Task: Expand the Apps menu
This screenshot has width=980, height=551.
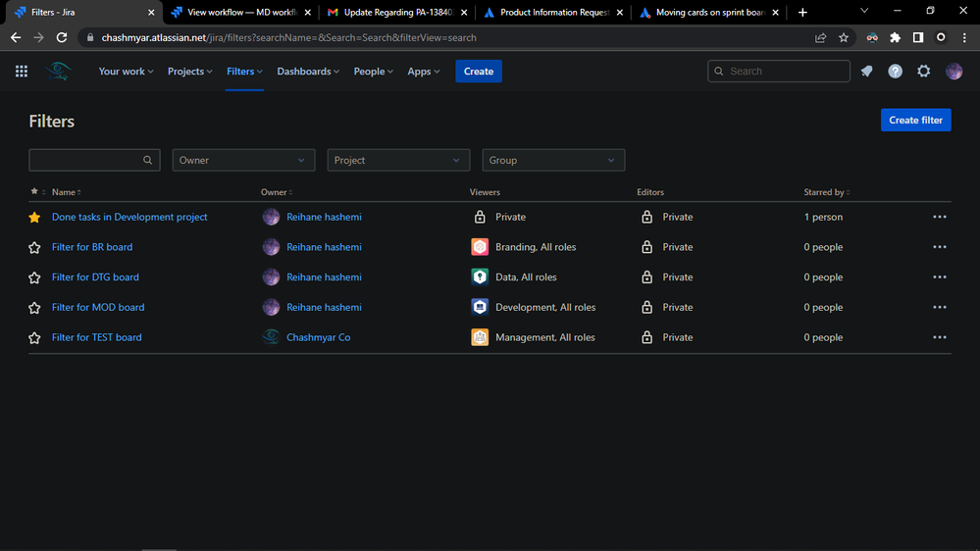Action: [424, 72]
